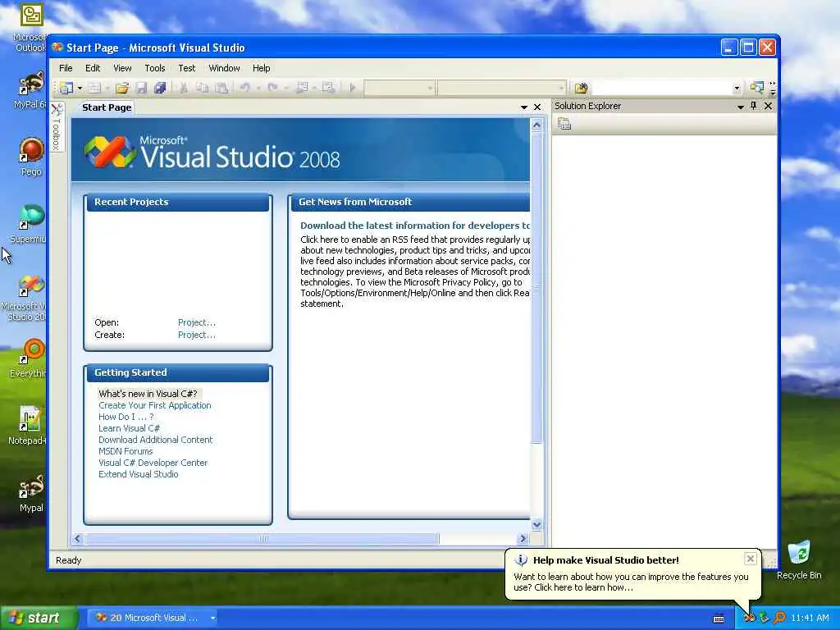
Task: Close the Start Page document tab
Action: 537,107
